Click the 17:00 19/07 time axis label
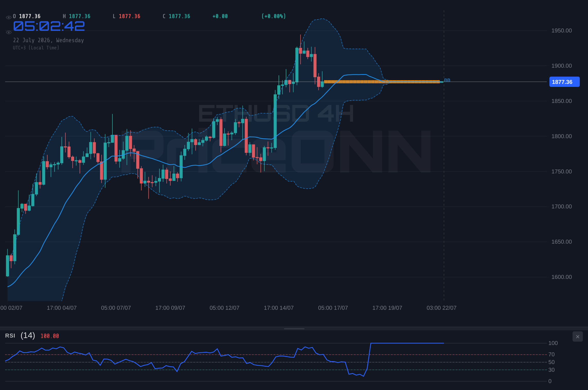Image resolution: width=588 pixels, height=390 pixels. 387,308
